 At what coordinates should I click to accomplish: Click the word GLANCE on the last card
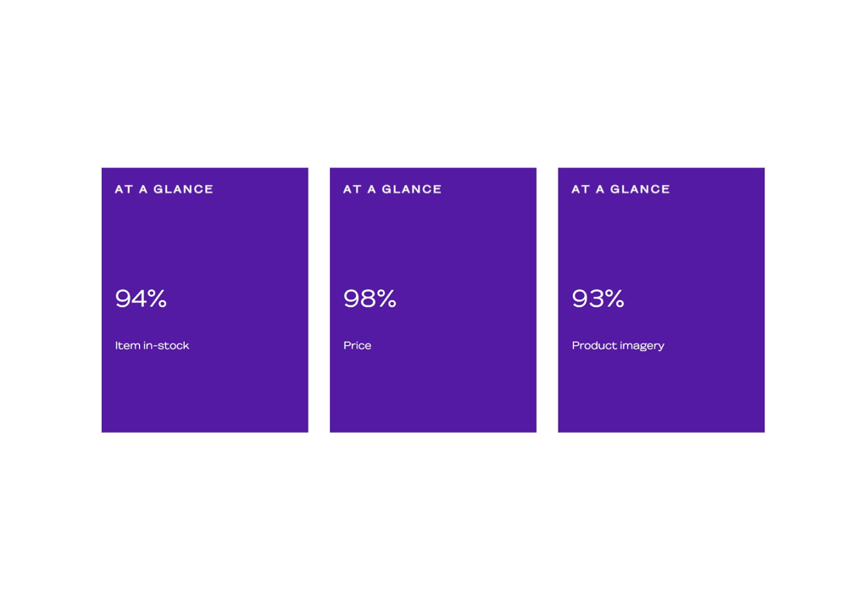point(640,189)
